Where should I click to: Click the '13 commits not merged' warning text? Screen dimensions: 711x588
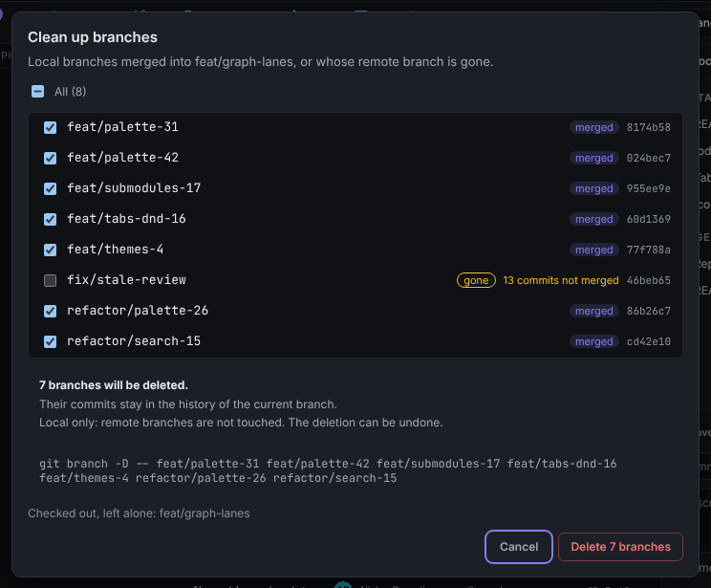[x=561, y=280]
